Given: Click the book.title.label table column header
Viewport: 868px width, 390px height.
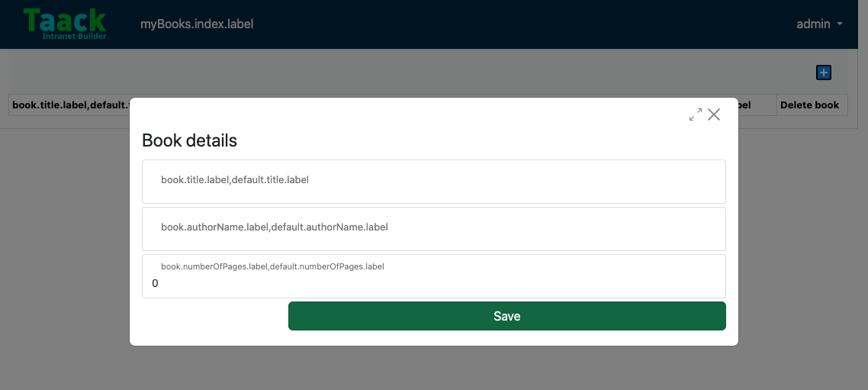Looking at the screenshot, I should (x=70, y=105).
